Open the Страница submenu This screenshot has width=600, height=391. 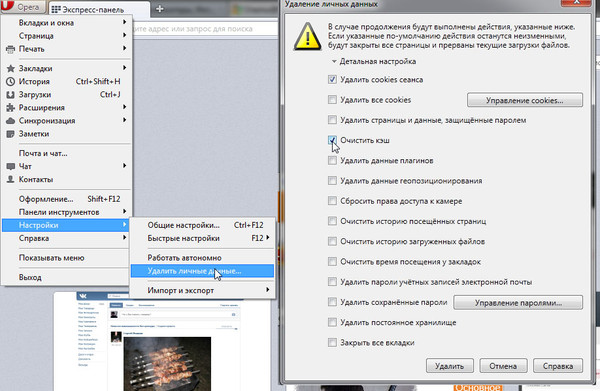[67, 36]
